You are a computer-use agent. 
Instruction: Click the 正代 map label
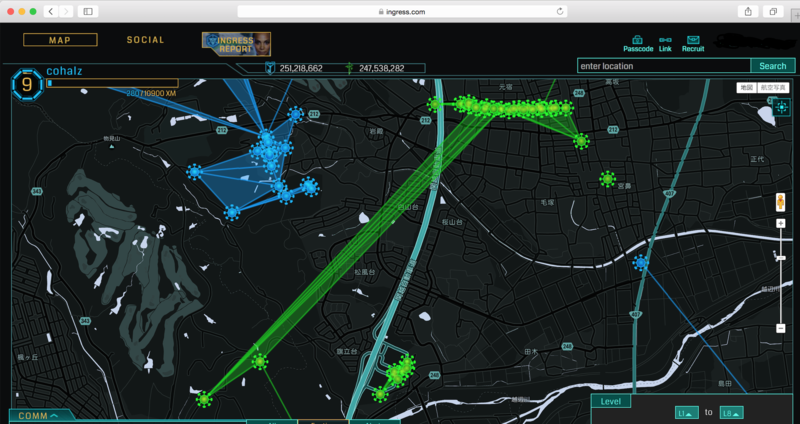click(x=758, y=159)
